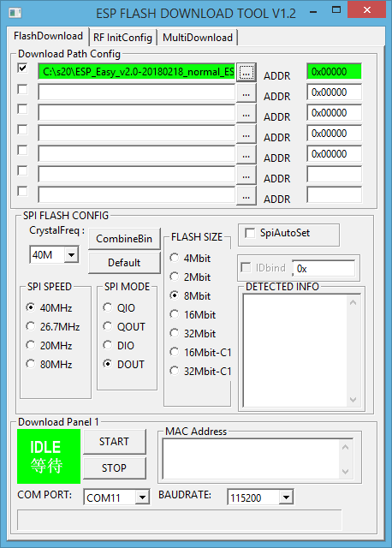The image size is (392, 548).
Task: Click the first row green ADDR field
Action: click(x=334, y=72)
